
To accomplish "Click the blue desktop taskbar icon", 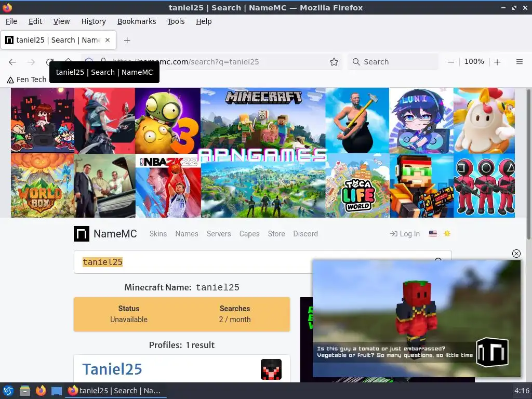I will click(x=57, y=391).
